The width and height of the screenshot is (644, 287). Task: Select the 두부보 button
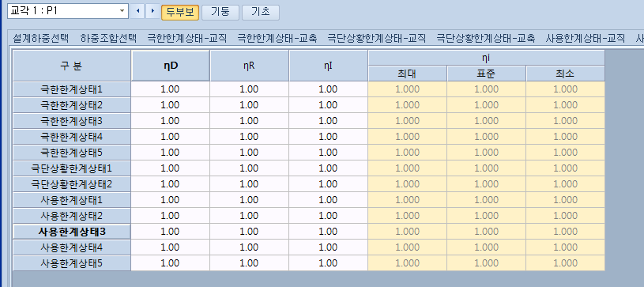[x=180, y=12]
